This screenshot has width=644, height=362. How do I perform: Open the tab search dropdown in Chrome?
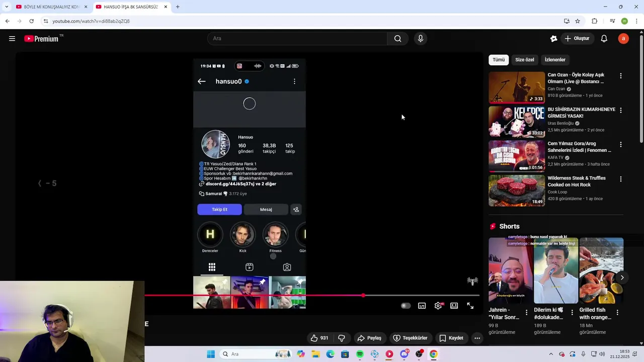pyautogui.click(x=6, y=7)
